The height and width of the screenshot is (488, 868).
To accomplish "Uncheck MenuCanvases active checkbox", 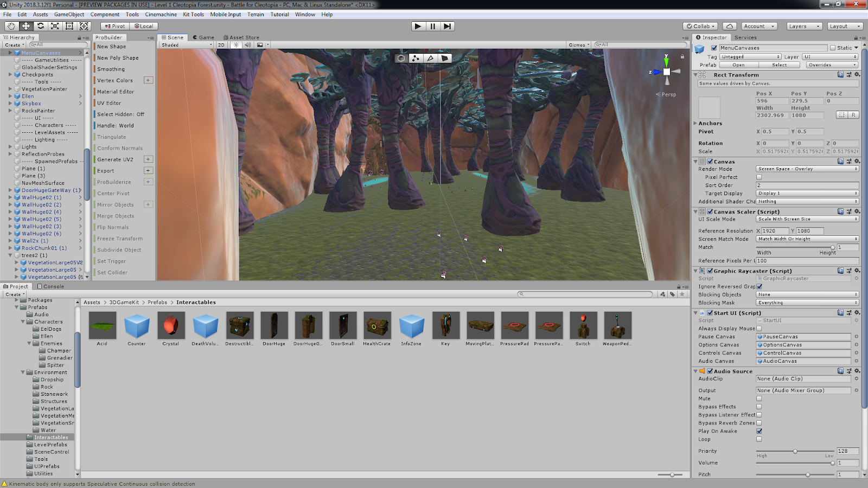I will 714,48.
